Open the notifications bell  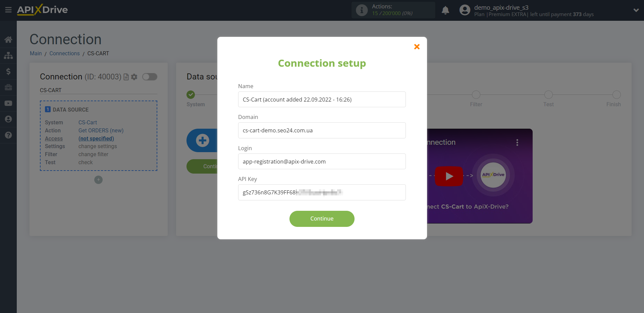tap(445, 10)
